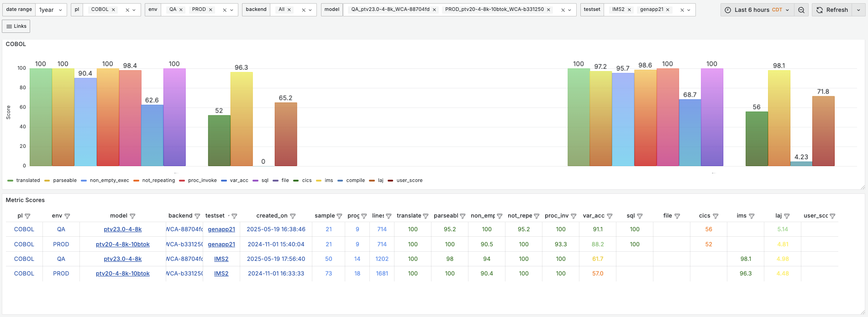
Task: Click the filter icon on model column
Action: pyautogui.click(x=132, y=216)
